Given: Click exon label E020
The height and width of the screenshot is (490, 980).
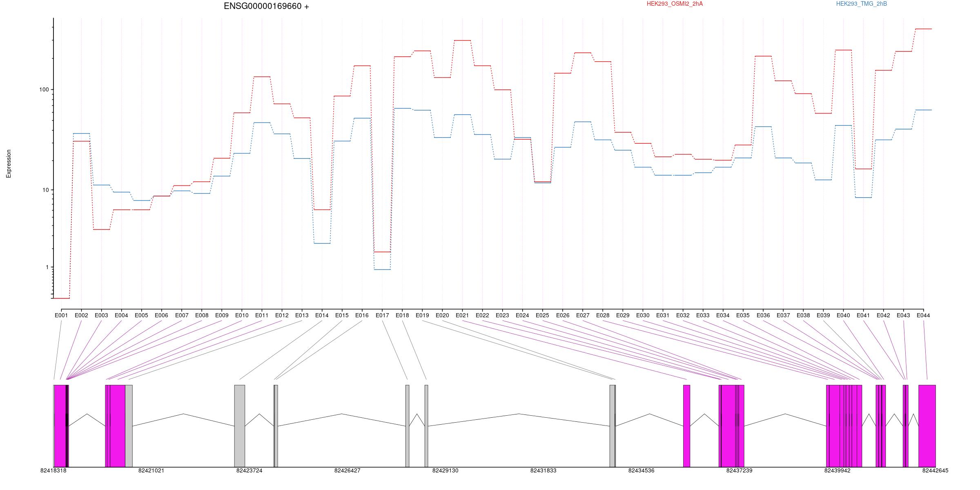Looking at the screenshot, I should (442, 315).
